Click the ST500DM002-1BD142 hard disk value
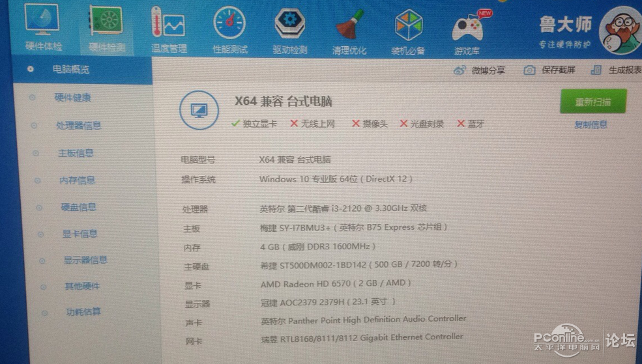The height and width of the screenshot is (364, 642). [358, 264]
